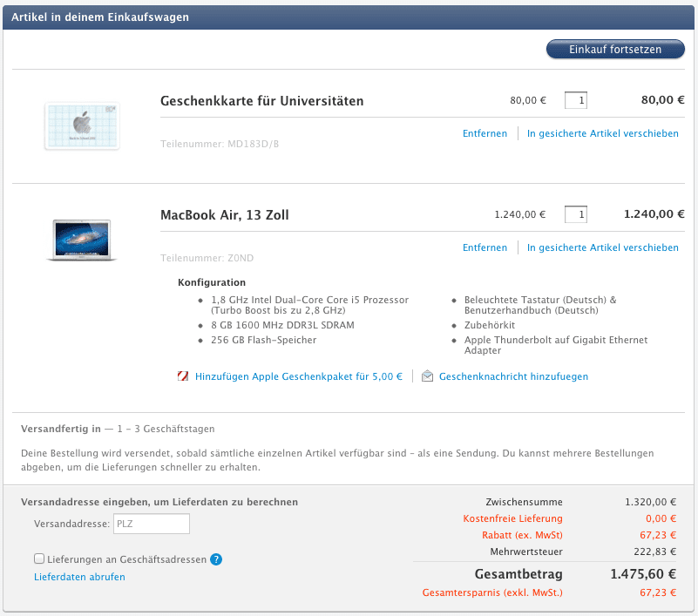Viewport: 698px width, 616px height.
Task: Click the Gesamtbetrag 1.475,60 € value
Action: tap(643, 574)
